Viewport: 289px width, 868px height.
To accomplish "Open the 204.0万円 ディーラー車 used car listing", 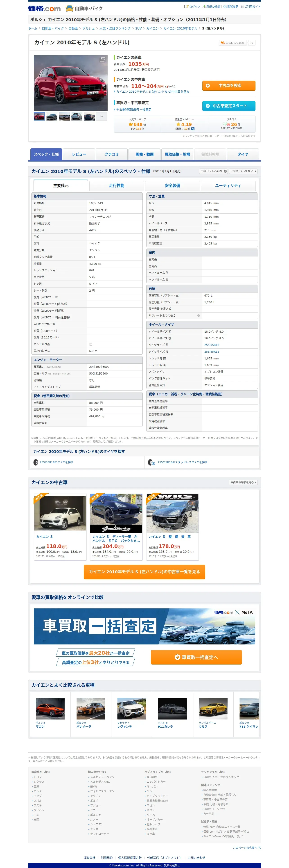I will click(x=116, y=527).
